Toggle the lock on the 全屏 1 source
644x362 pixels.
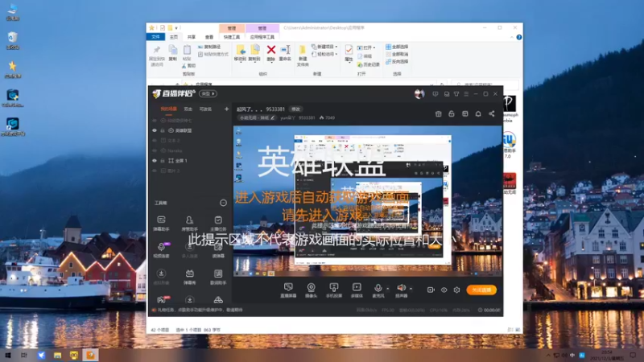pyautogui.click(x=163, y=160)
